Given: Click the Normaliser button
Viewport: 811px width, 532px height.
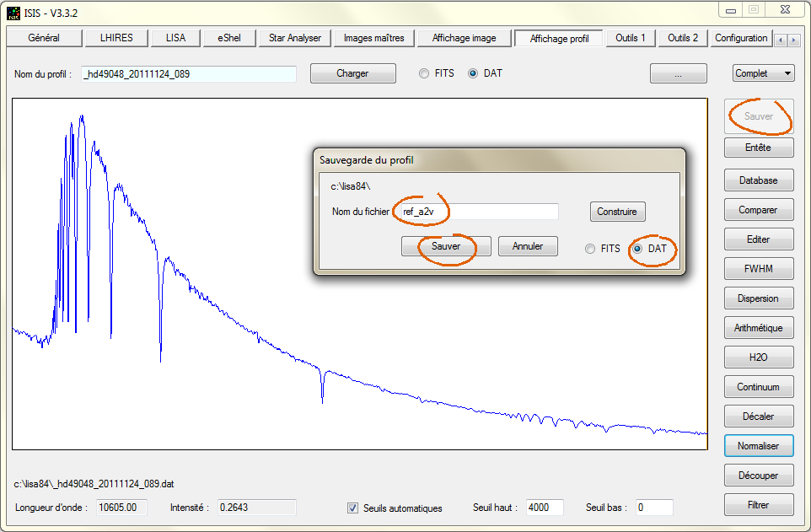Looking at the screenshot, I should pos(758,446).
